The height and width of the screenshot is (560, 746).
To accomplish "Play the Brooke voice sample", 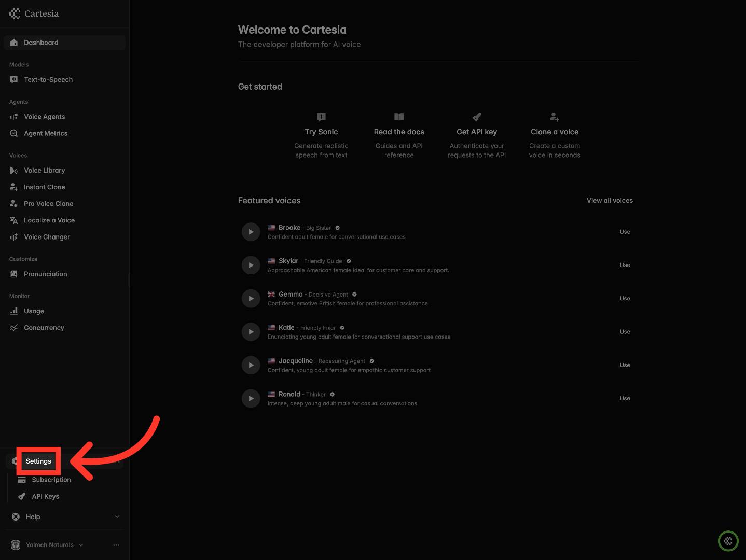I will [251, 232].
